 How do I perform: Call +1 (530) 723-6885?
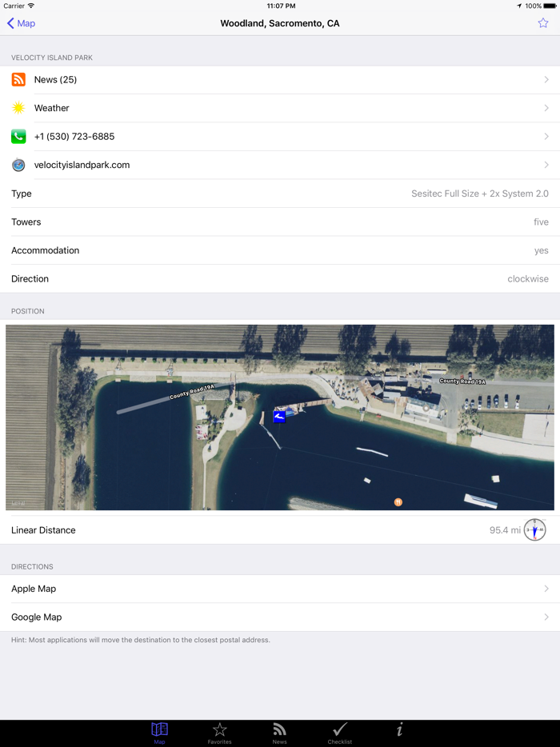pyautogui.click(x=280, y=137)
